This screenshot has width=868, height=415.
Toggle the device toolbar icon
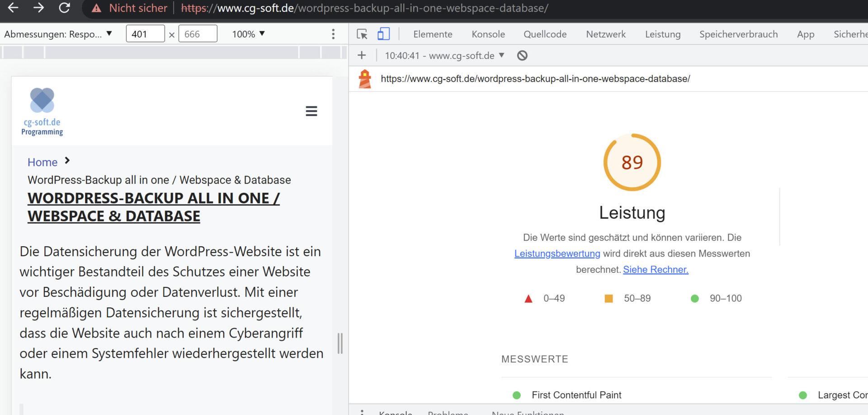[383, 34]
